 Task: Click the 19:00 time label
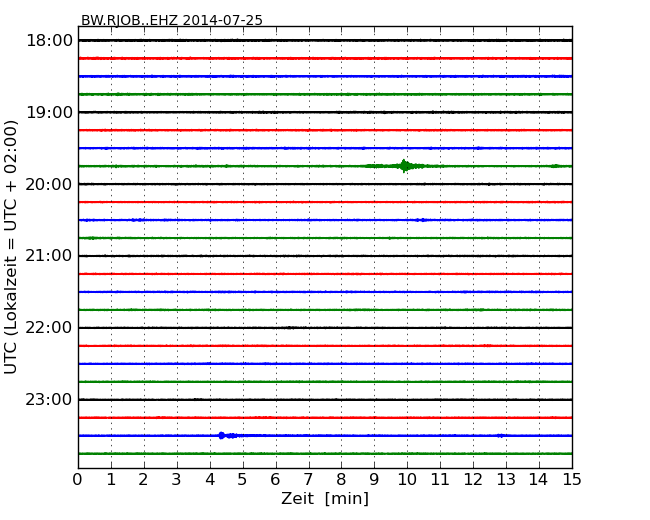[49, 112]
